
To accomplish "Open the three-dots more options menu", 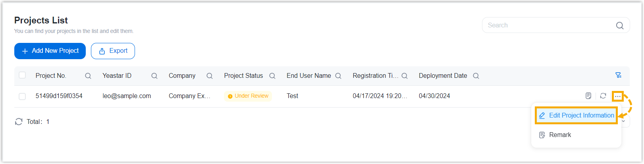I will (x=618, y=96).
